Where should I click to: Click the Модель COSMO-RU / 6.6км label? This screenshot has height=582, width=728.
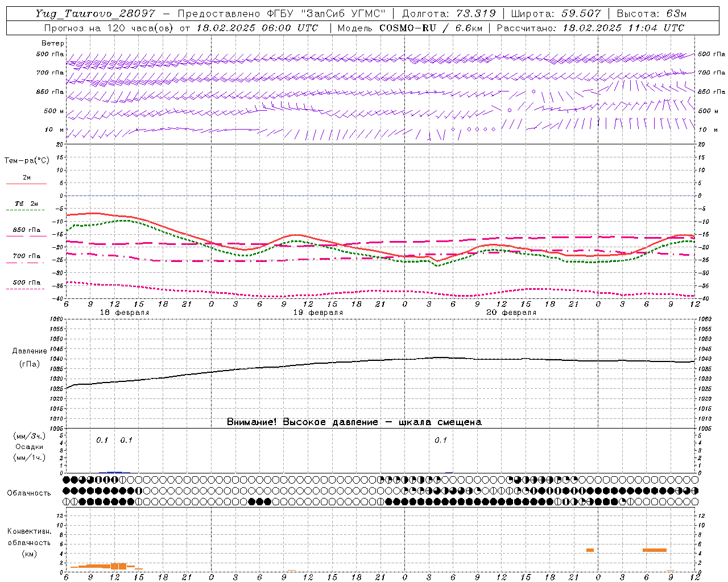(x=409, y=28)
